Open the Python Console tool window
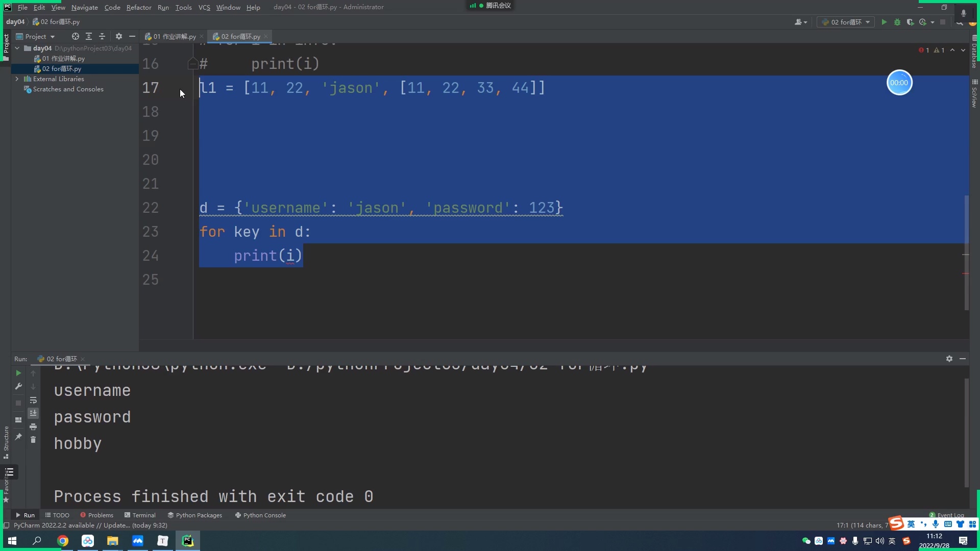Screen dimensions: 980x551 pyautogui.click(x=260, y=515)
